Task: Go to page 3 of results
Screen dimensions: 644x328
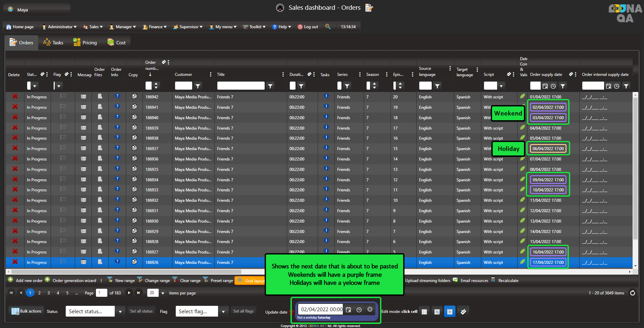Action: (x=49, y=293)
